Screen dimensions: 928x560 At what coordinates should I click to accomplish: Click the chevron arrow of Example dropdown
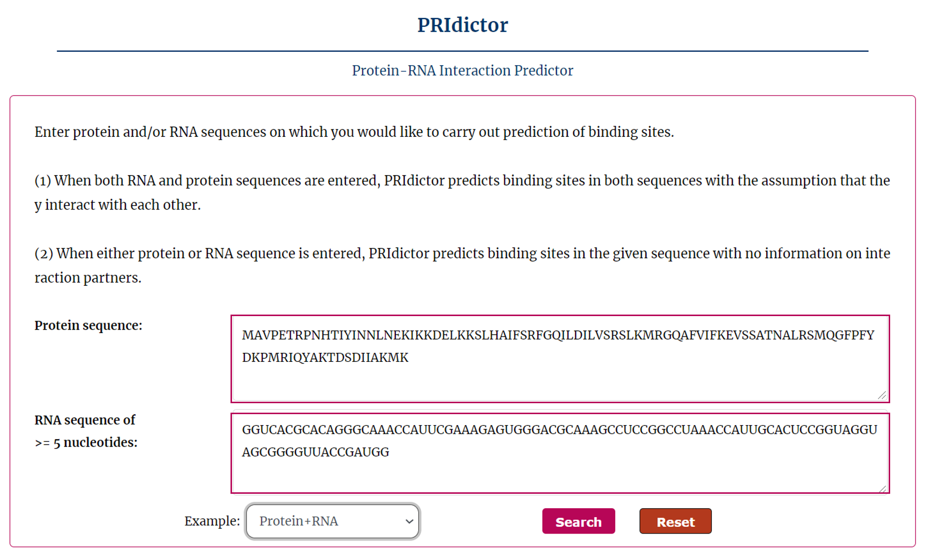409,521
